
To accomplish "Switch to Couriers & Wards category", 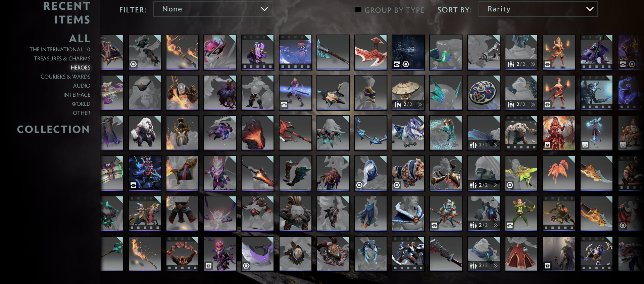I will 65,77.
